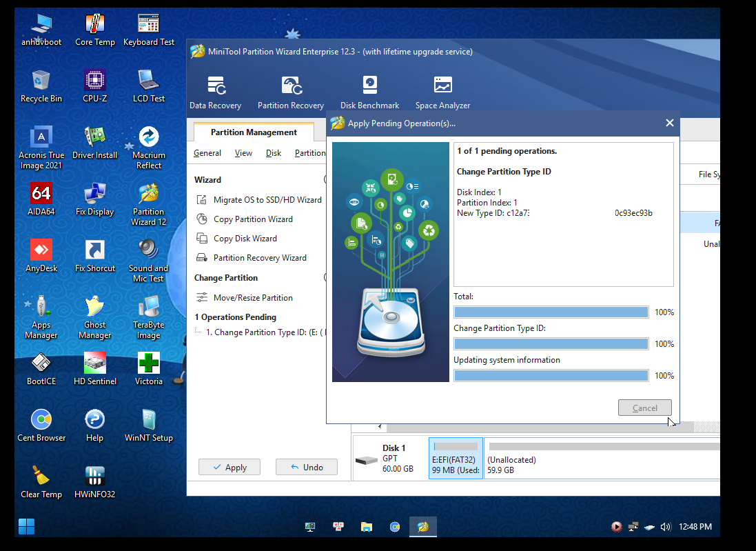This screenshot has height=551, width=756.
Task: Click the Apply button
Action: coord(229,467)
